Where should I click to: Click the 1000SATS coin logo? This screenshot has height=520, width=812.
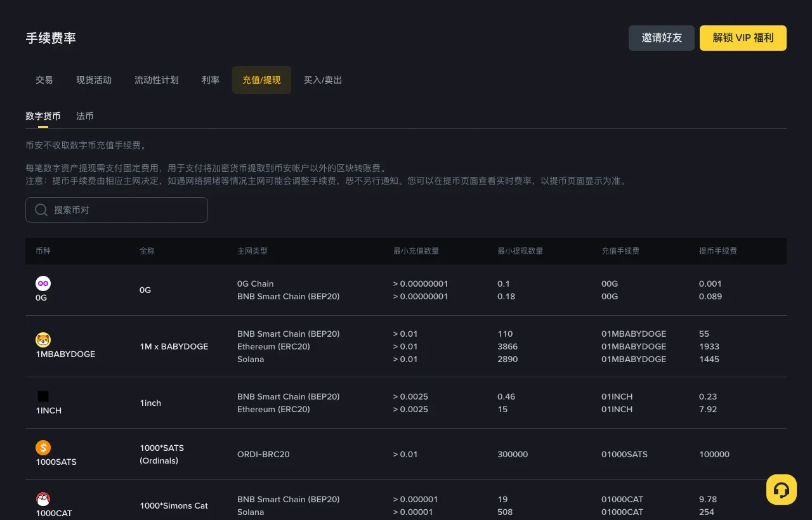43,448
